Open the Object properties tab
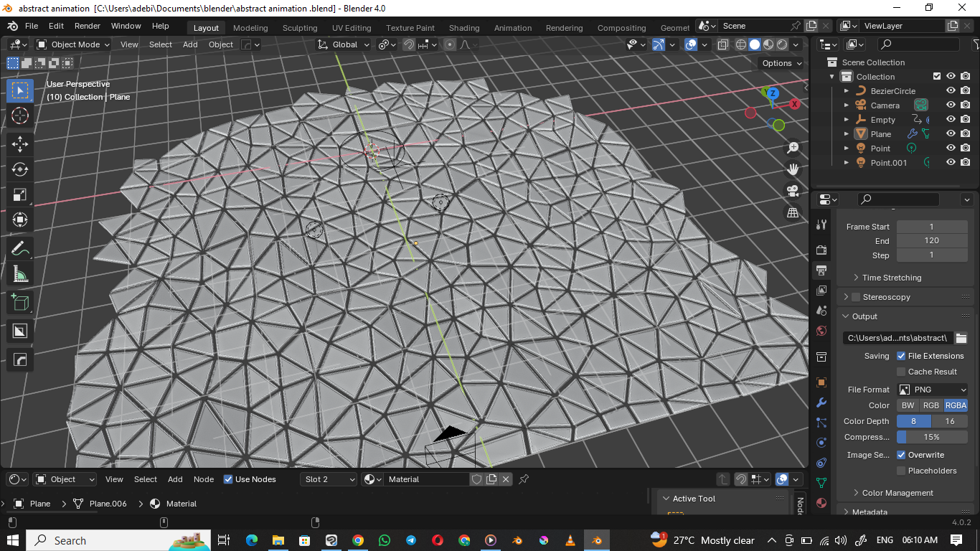Image resolution: width=980 pixels, height=551 pixels. [x=822, y=382]
